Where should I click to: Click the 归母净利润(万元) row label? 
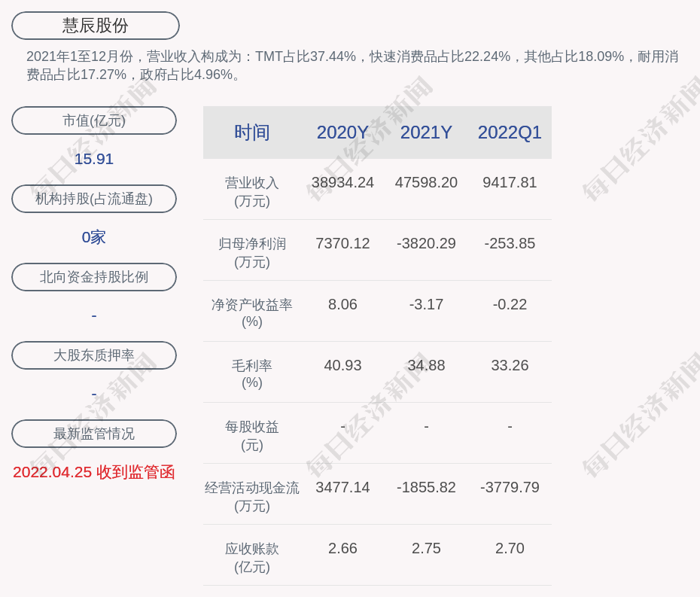252,253
